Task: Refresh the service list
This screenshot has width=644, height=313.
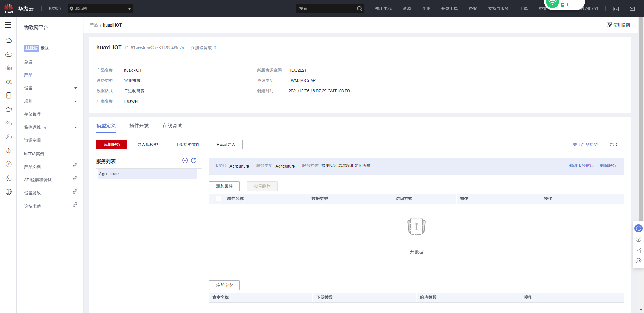Action: (x=193, y=160)
